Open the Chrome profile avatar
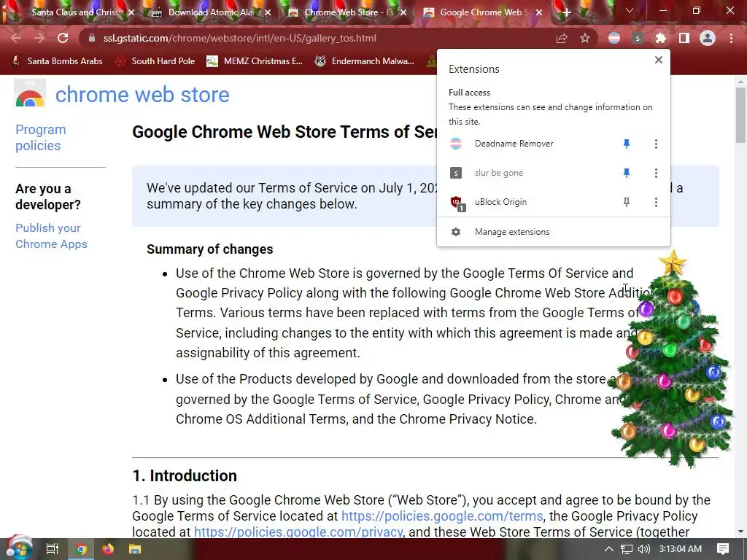Screen dimensions: 747x560 click(x=708, y=38)
